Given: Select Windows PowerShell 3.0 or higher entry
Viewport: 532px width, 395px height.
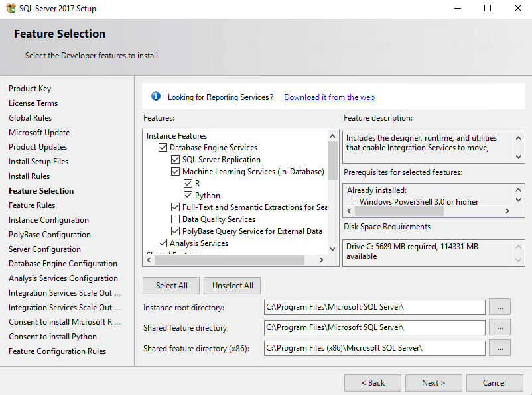Looking at the screenshot, I should coord(419,201).
